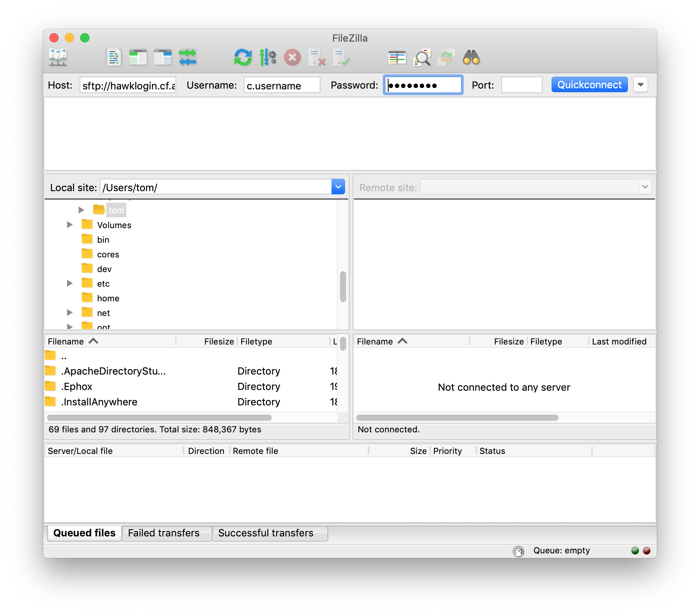Click local tree vertical scrollbar thumb

coord(343,287)
